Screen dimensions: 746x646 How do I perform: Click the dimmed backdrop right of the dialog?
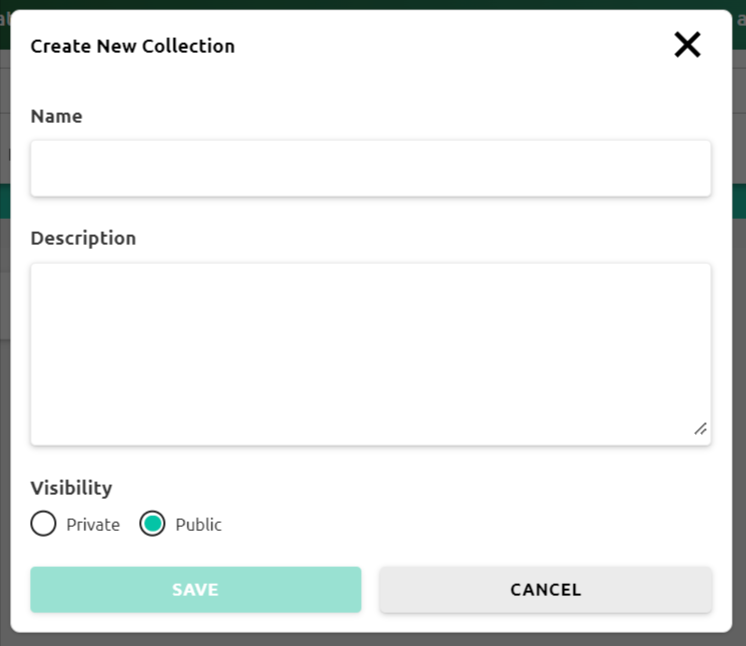point(739,320)
